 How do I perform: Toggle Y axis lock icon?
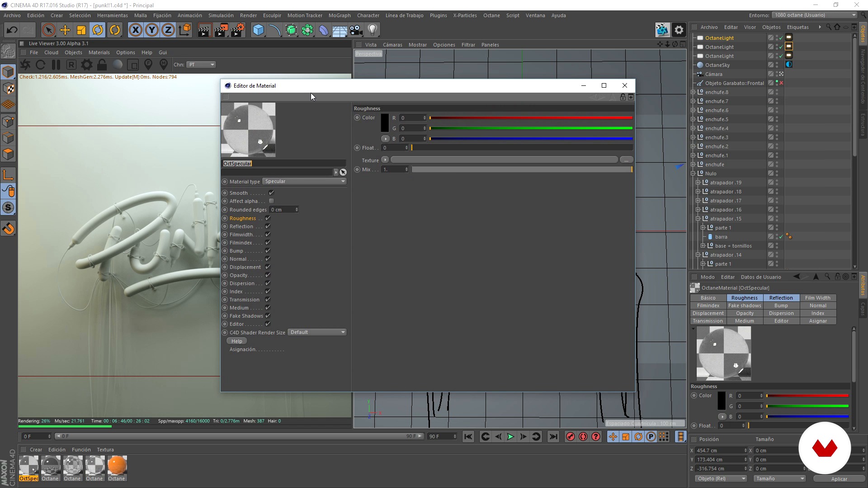152,30
